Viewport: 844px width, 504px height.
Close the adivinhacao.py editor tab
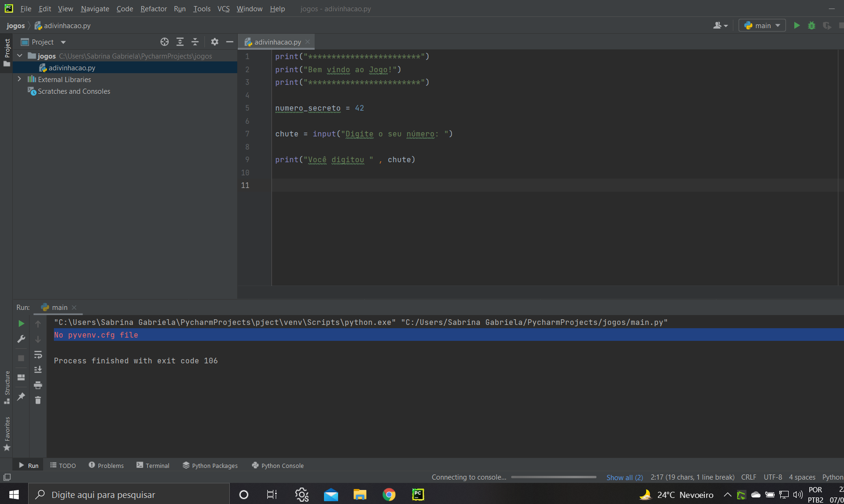tap(308, 42)
